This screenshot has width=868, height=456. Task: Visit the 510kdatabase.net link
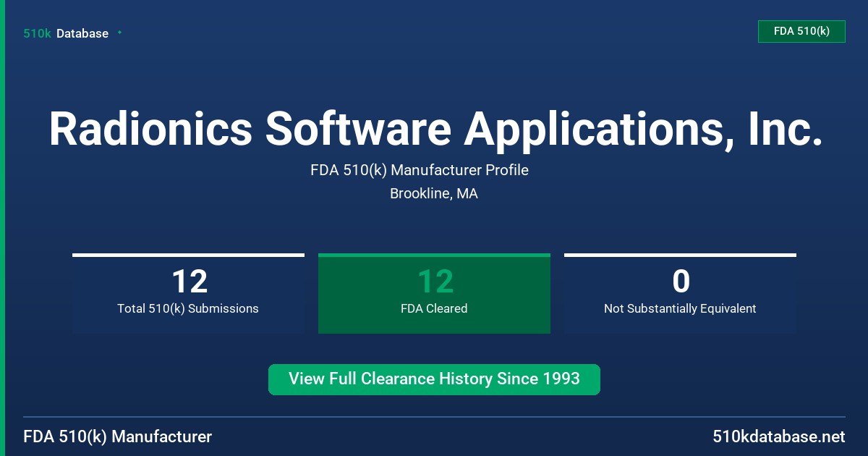click(x=778, y=437)
